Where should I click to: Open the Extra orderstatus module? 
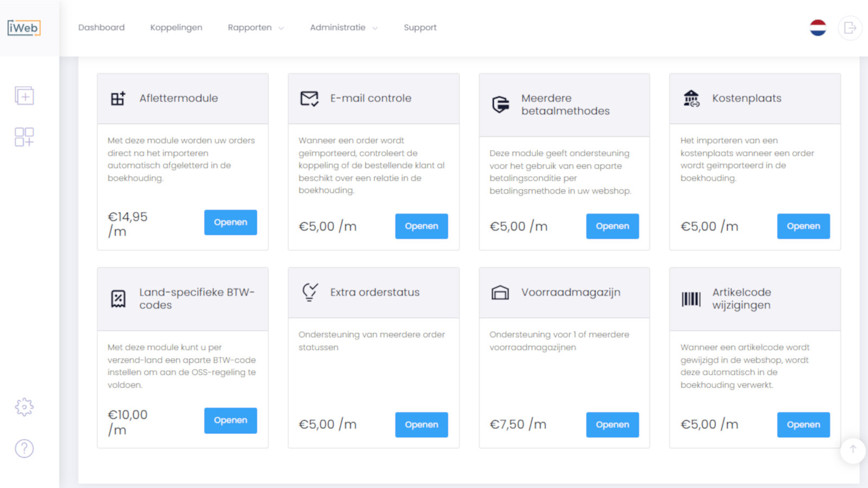422,425
